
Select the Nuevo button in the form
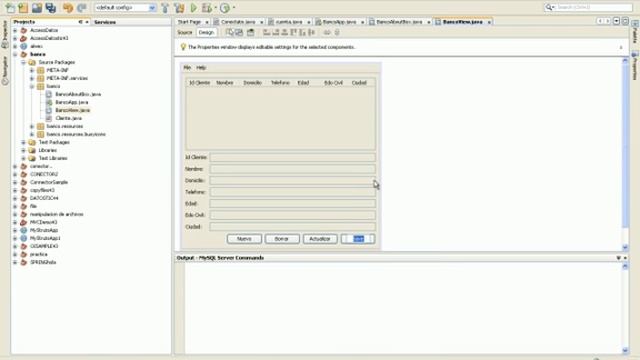coord(244,239)
